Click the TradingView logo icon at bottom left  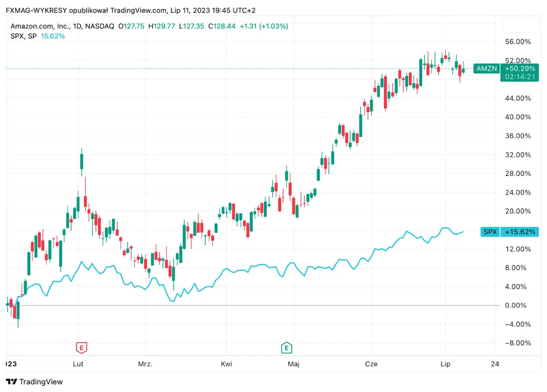point(11,382)
